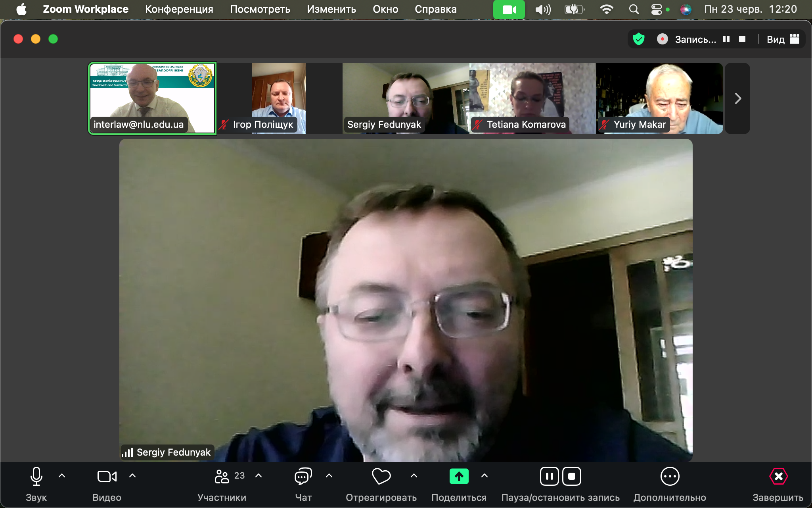Open the More options ellipsis icon
Viewport: 812px width, 508px height.
coord(670,476)
